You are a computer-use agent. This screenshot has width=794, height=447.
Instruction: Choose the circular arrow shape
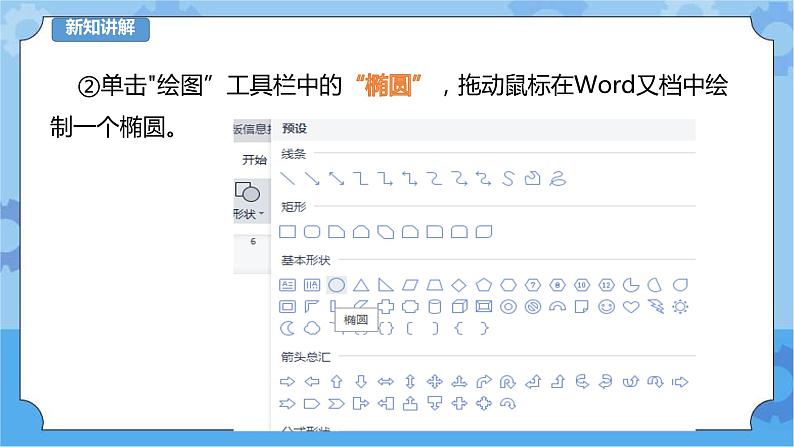tap(508, 403)
